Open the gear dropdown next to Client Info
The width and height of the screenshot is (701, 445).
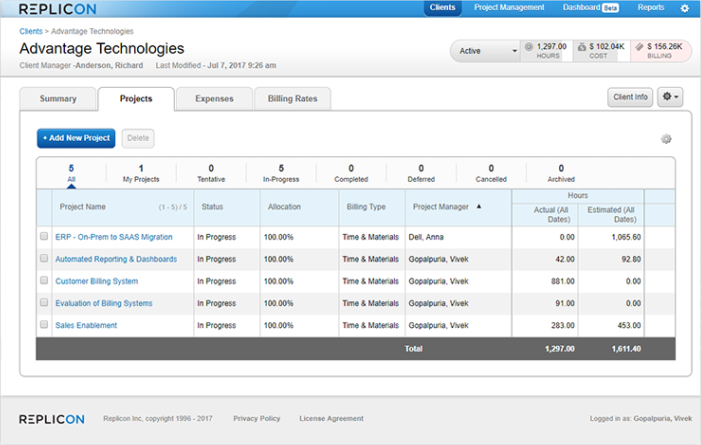pyautogui.click(x=670, y=97)
